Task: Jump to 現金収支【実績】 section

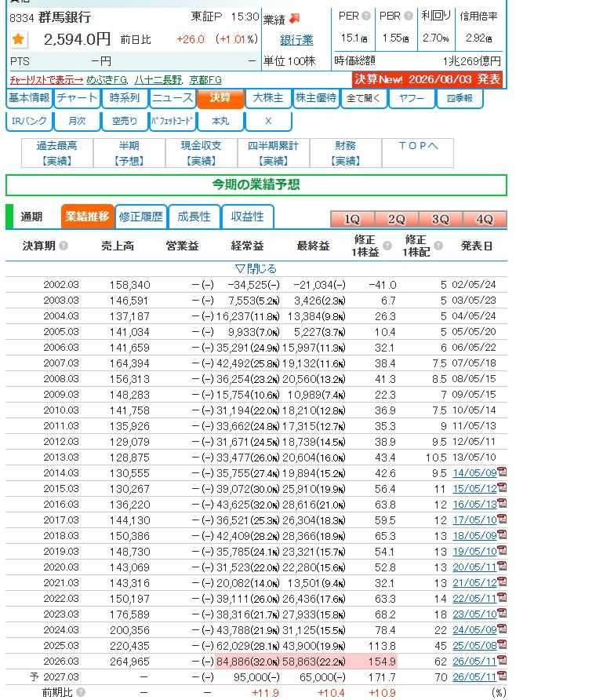Action: pos(202,153)
